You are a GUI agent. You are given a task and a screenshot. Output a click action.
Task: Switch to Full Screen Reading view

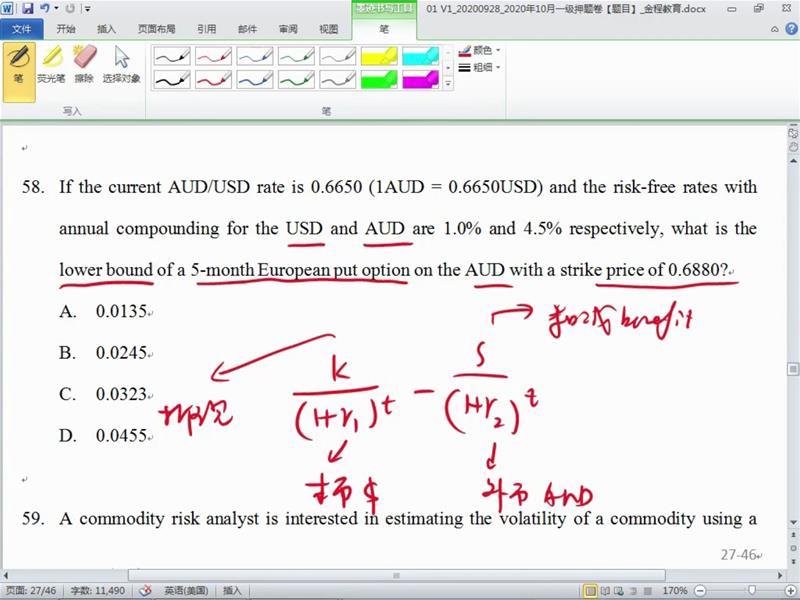[x=607, y=591]
